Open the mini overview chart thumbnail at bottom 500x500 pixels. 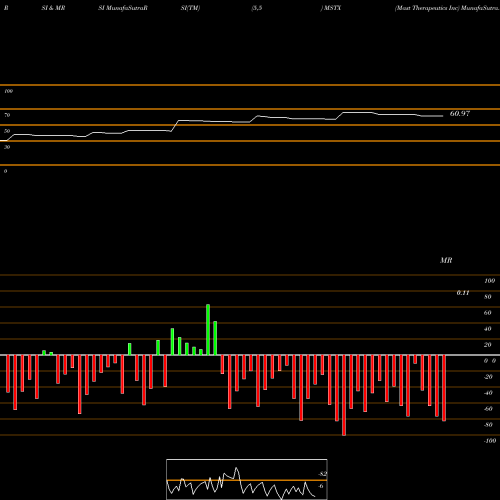coord(247,479)
